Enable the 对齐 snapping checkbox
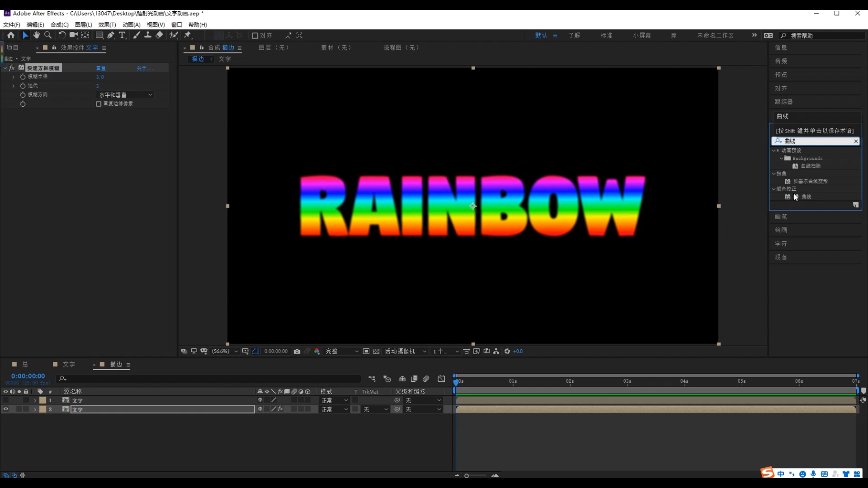 pyautogui.click(x=255, y=36)
